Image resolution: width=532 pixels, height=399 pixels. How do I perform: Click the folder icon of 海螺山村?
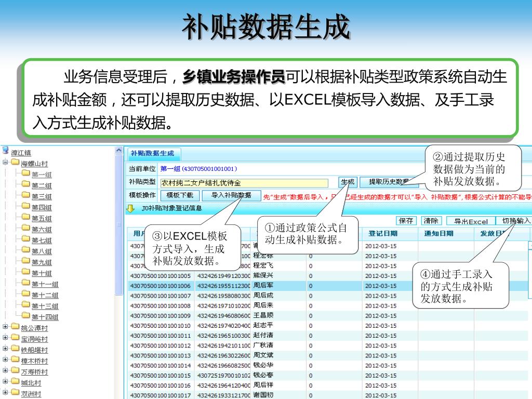click(x=15, y=162)
